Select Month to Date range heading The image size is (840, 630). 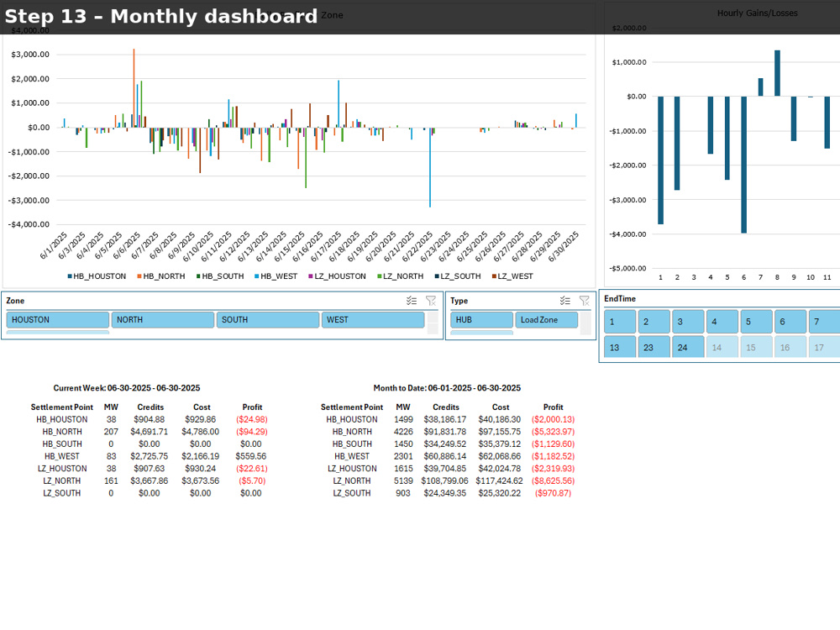tap(448, 388)
